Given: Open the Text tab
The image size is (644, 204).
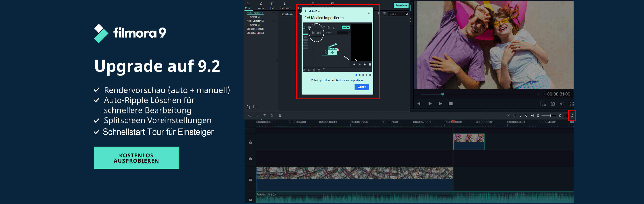Looking at the screenshot, I should [272, 6].
